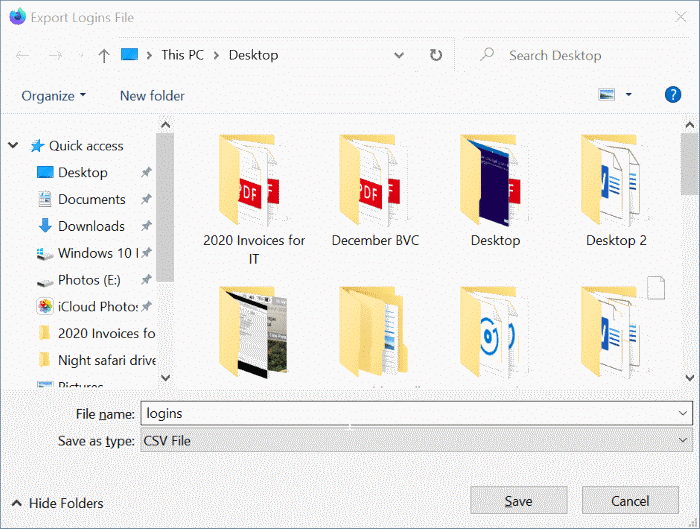The width and height of the screenshot is (700, 529).
Task: Select the Desktop 2 folder
Action: (x=616, y=191)
